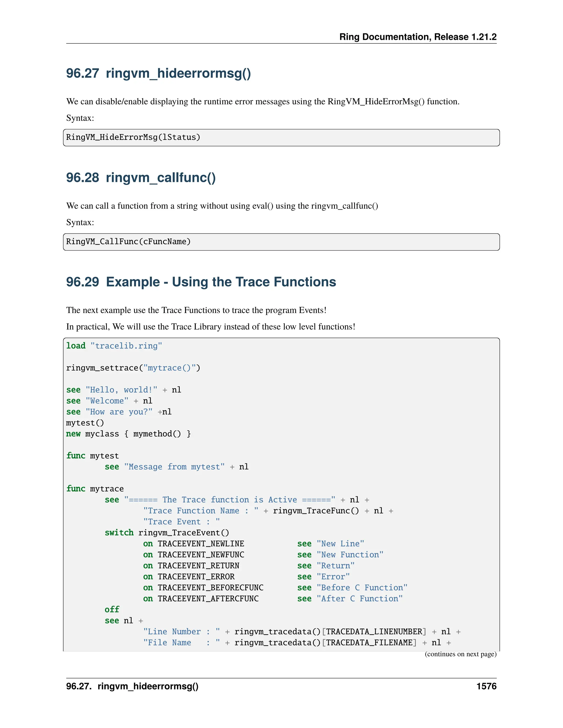Image resolution: width=563 pixels, height=728 pixels.
Task: Click the 96.27 ringvm_hideerrormsg() heading
Action: pos(158,73)
